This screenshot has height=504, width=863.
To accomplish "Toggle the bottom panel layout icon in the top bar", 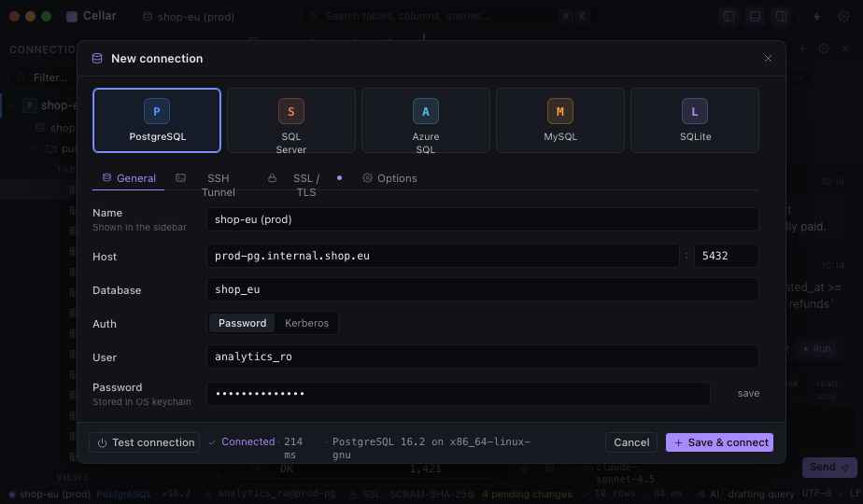I will pyautogui.click(x=755, y=17).
